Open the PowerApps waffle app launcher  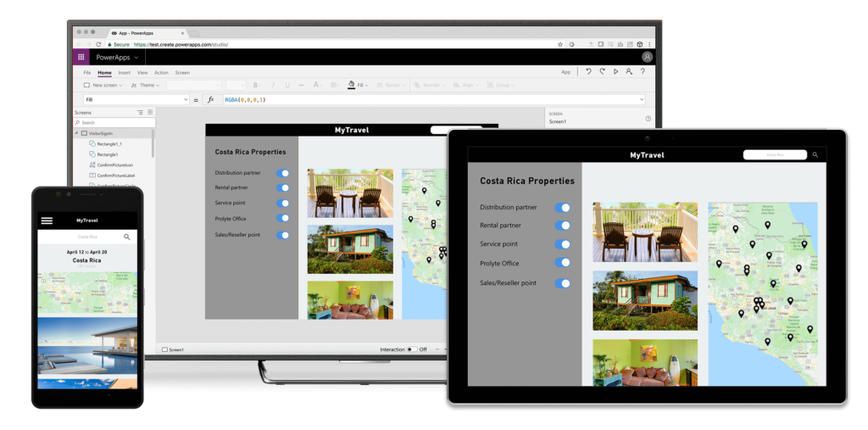tap(81, 57)
